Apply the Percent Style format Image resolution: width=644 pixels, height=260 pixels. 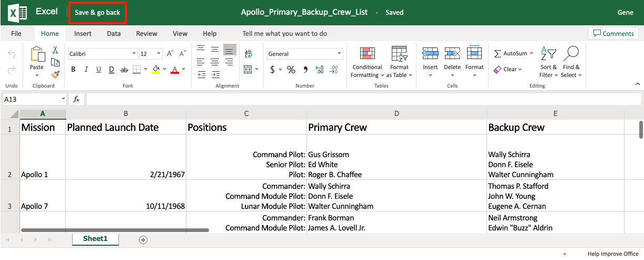(x=291, y=70)
